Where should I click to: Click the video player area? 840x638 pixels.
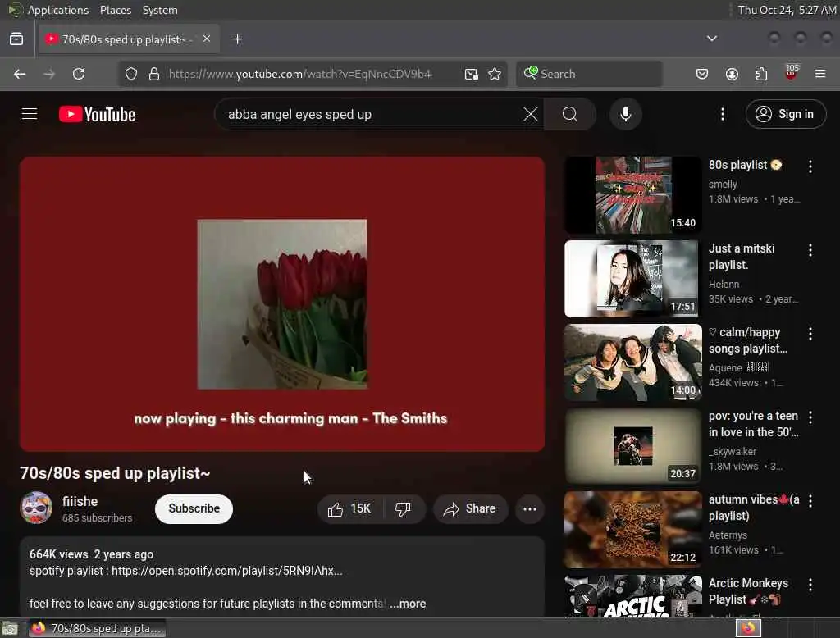[x=282, y=303]
